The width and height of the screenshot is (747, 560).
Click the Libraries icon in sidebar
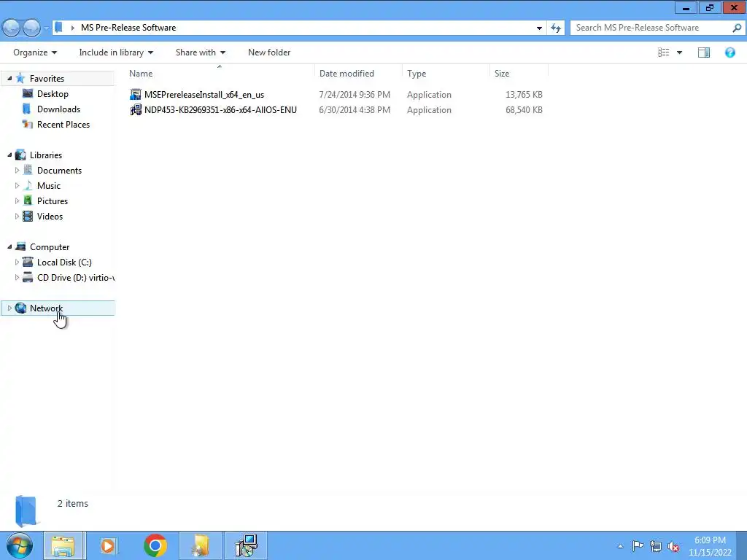point(20,155)
